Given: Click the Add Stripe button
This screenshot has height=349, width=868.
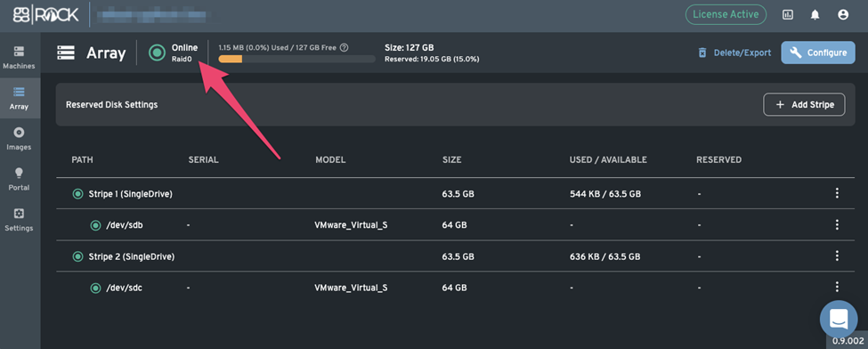Looking at the screenshot, I should (804, 104).
